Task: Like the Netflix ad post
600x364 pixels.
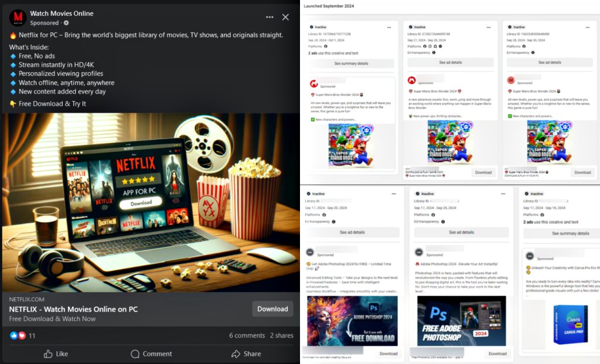Action: tap(56, 353)
